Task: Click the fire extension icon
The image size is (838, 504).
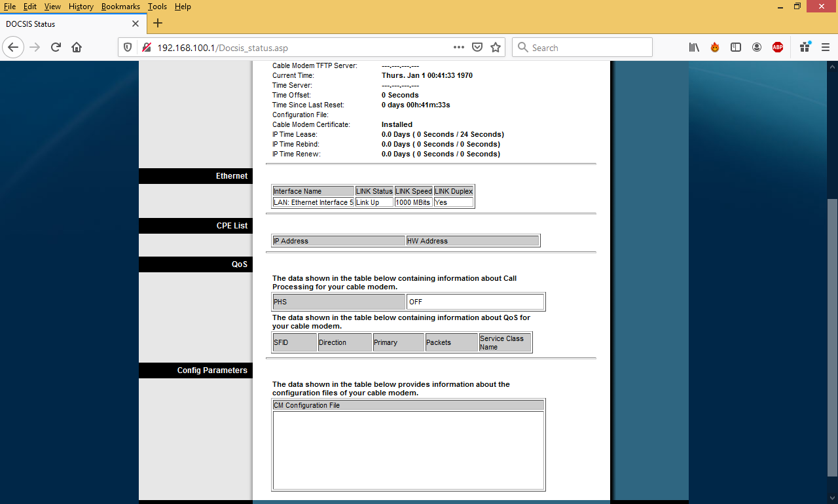Action: [x=715, y=47]
